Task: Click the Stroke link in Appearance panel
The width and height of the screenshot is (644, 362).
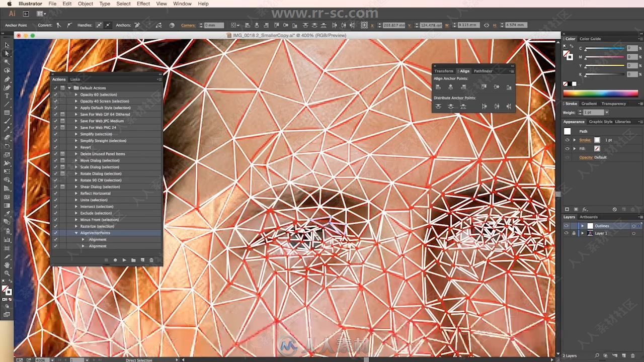Action: coord(585,140)
